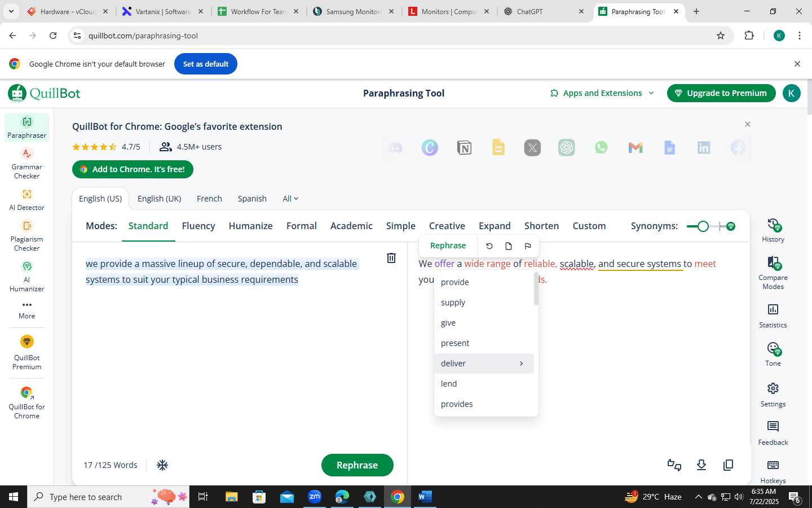Select the Simple mode
This screenshot has height=508, width=812.
(401, 226)
